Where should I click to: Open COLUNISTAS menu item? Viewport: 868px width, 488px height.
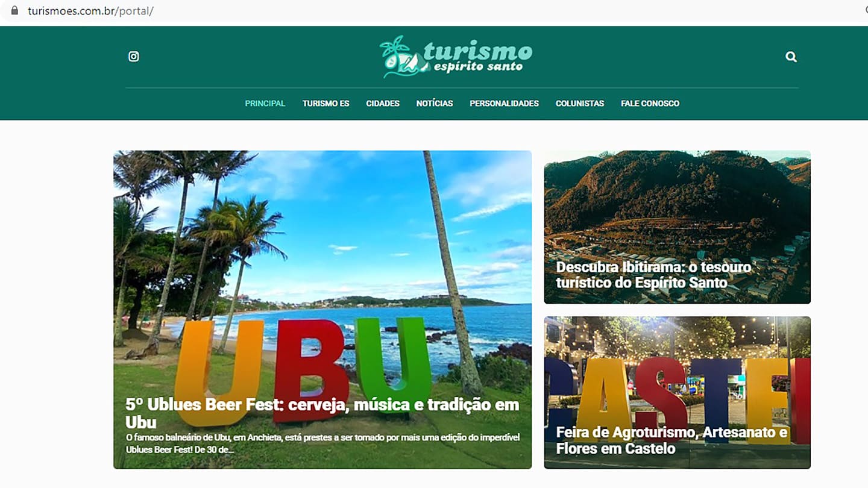click(x=580, y=104)
